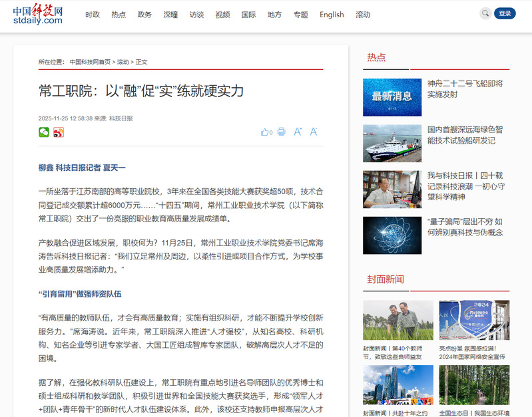The width and height of the screenshot is (532, 417).
Task: Click 中国科技网首页 breadcrumb link
Action: (90, 62)
